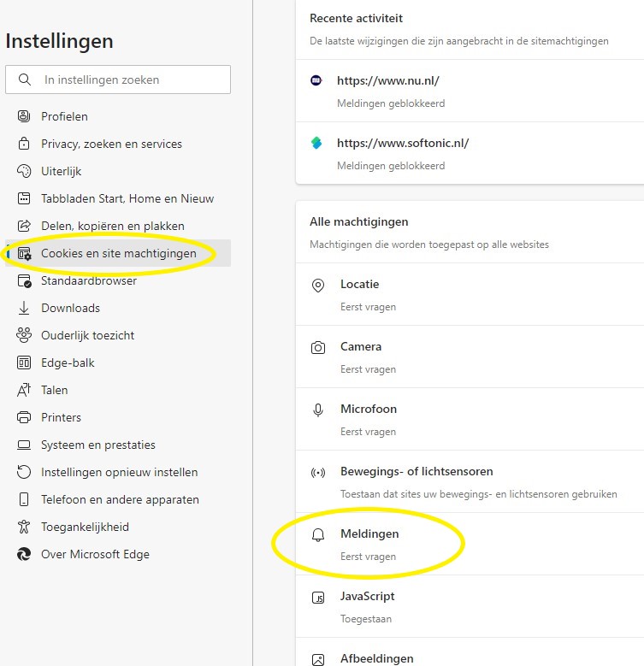Open the Locatie permission setting
This screenshot has width=644, height=666.
[x=470, y=294]
